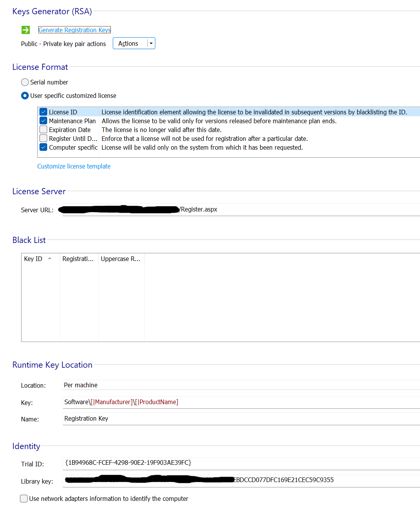Click the registry Key path field
Viewport: 420px width, 512px height.
click(x=241, y=402)
